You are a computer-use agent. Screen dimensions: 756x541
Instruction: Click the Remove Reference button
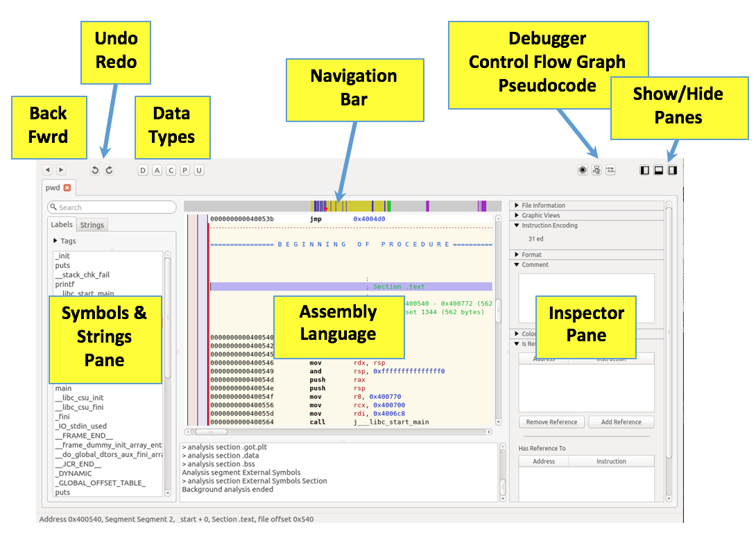tap(551, 422)
